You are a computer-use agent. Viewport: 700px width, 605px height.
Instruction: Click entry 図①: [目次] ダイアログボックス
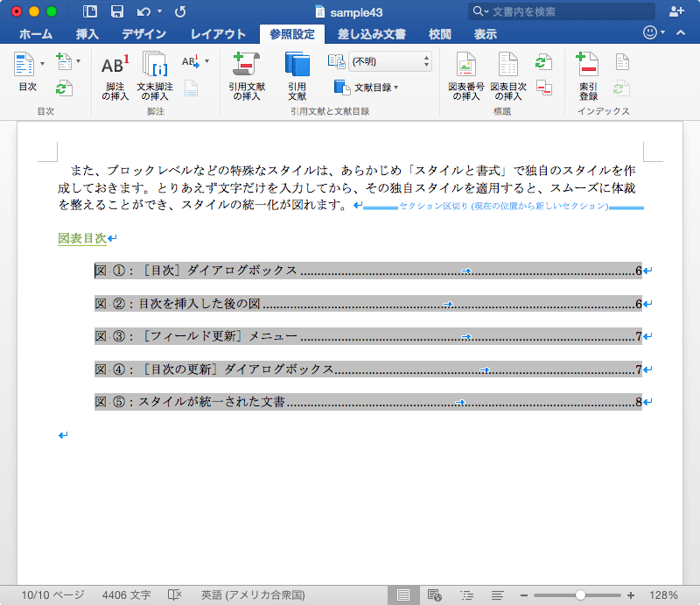pyautogui.click(x=368, y=271)
